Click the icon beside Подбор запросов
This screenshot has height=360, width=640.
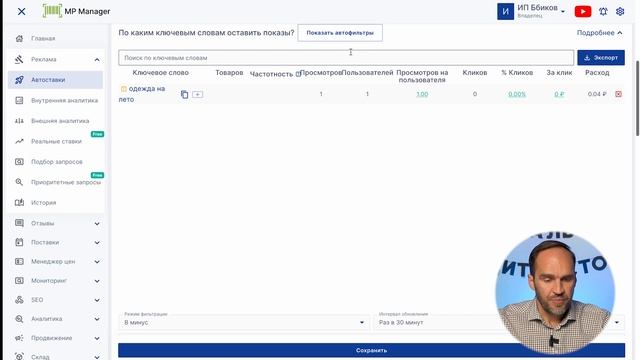point(19,162)
